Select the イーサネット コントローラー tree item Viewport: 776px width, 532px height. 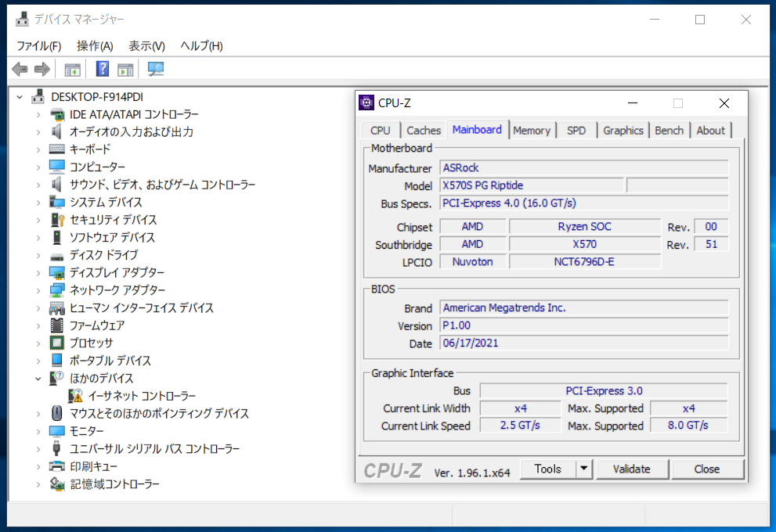point(142,396)
